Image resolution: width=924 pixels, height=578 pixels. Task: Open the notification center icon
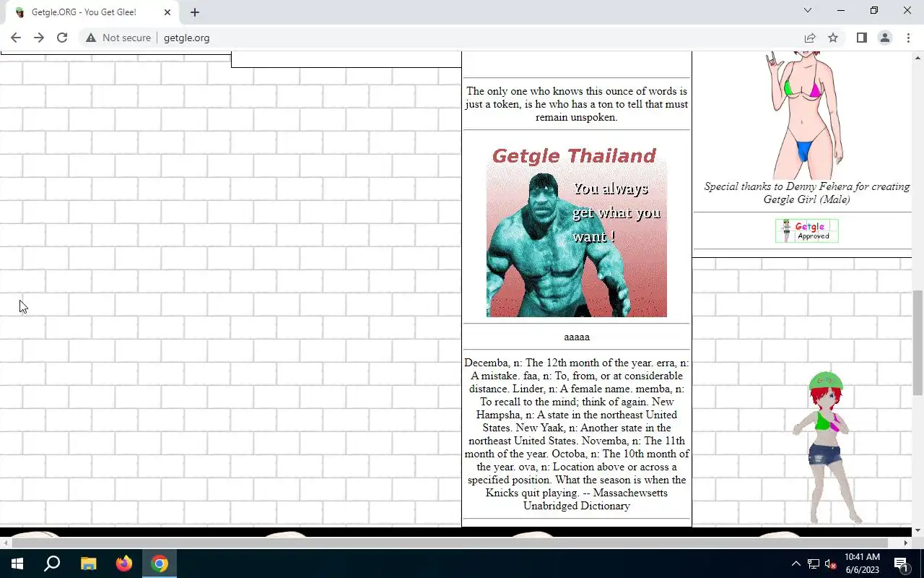901,564
